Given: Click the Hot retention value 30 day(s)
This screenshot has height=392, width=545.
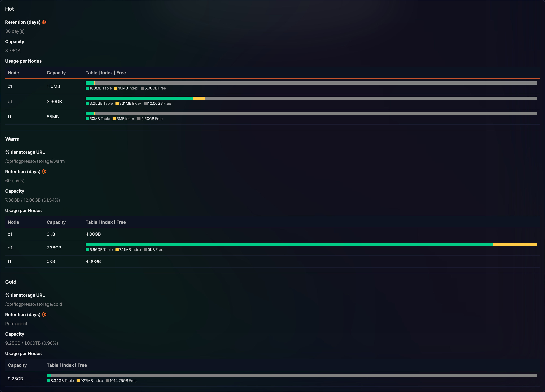Looking at the screenshot, I should click(x=15, y=31).
